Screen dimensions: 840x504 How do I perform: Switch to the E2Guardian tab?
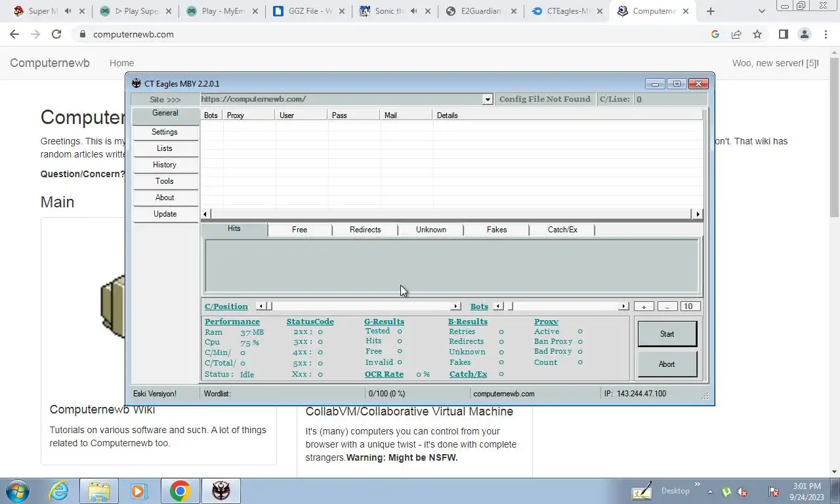pos(482,11)
